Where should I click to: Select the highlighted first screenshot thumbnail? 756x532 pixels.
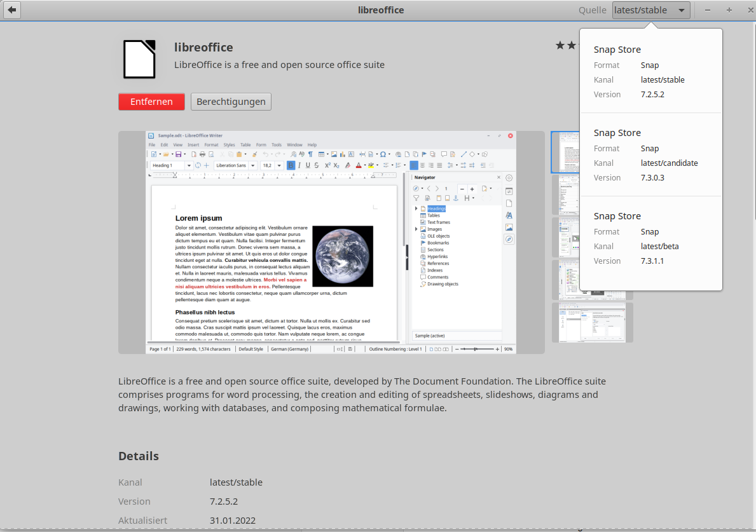[x=565, y=153]
